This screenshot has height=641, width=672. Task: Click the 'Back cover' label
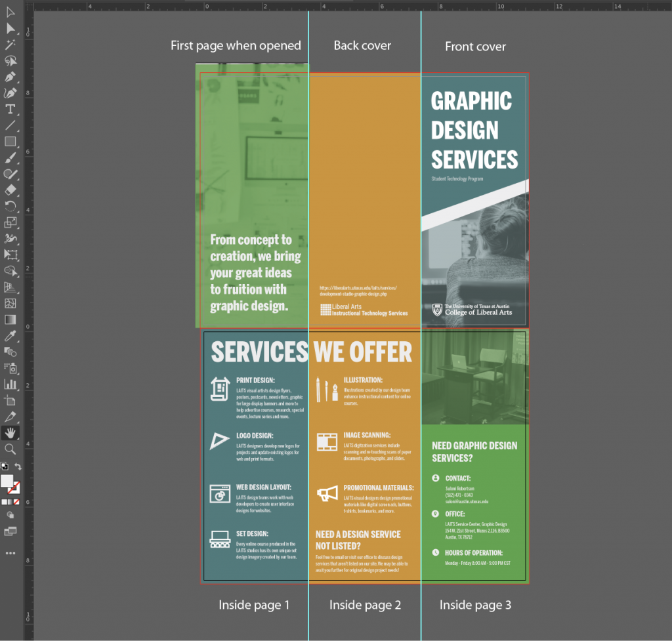362,45
